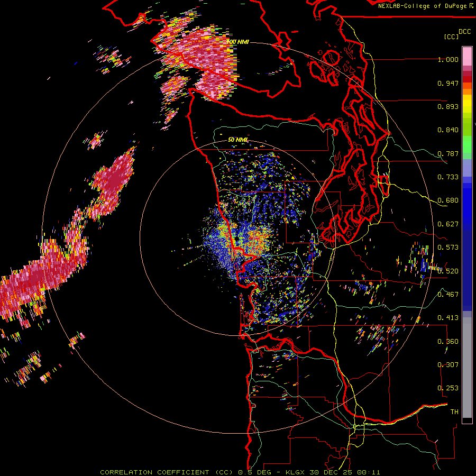Click the 0.840 scale value

point(448,130)
